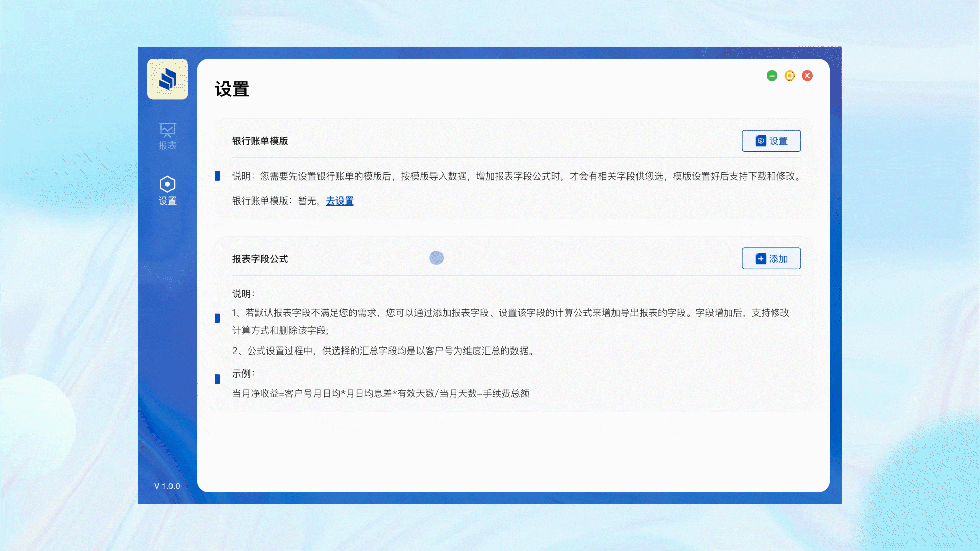
Task: Close the window with red button
Action: pyautogui.click(x=807, y=76)
